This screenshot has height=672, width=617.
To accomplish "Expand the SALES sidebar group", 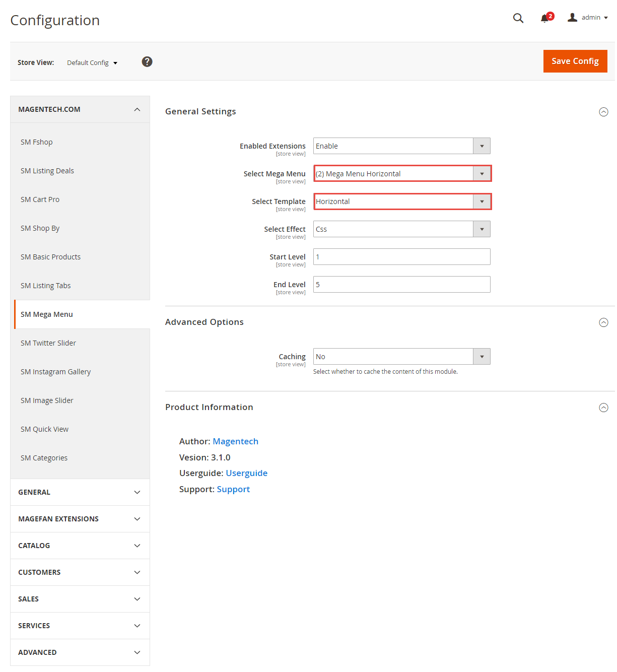I will tap(80, 599).
